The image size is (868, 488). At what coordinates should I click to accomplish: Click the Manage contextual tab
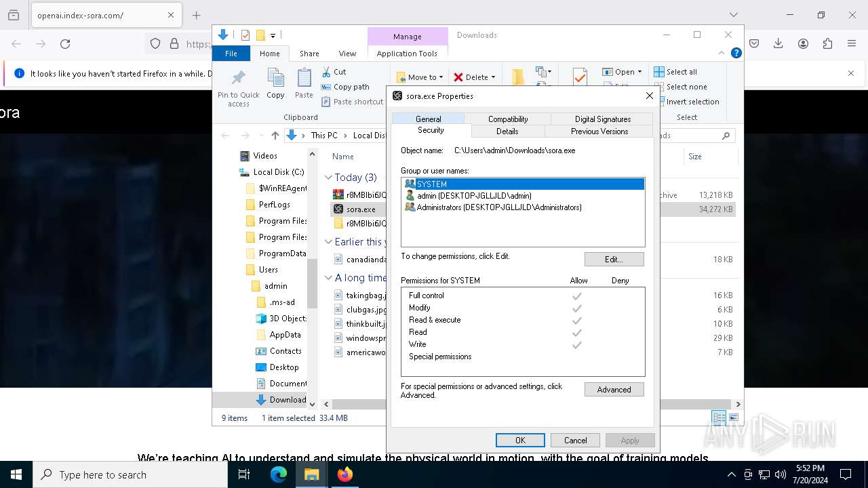408,37
